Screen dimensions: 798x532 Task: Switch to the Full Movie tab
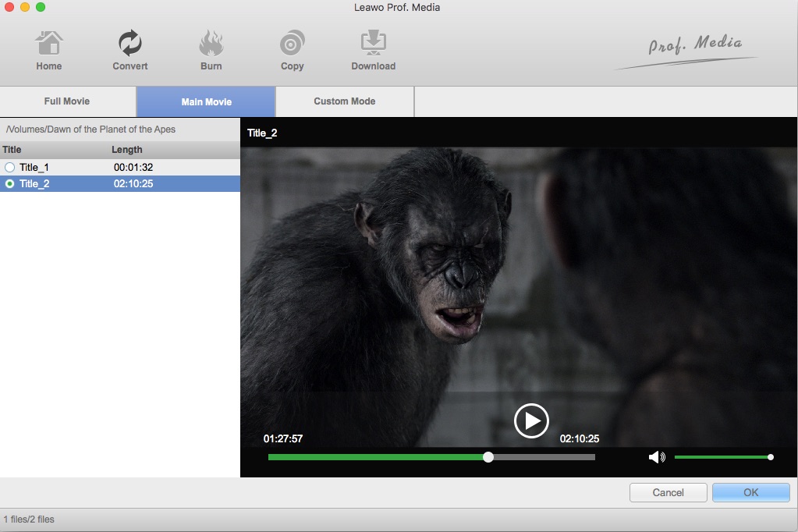[x=68, y=101]
